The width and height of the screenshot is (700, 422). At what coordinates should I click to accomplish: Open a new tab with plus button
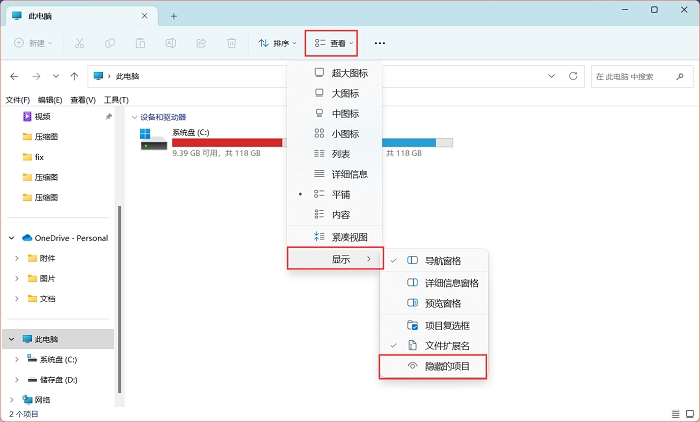[x=174, y=16]
